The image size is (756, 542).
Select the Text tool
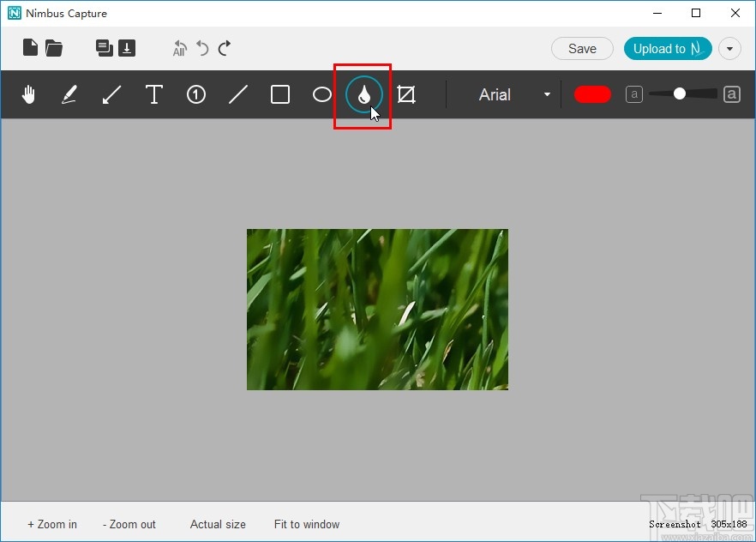(x=153, y=94)
